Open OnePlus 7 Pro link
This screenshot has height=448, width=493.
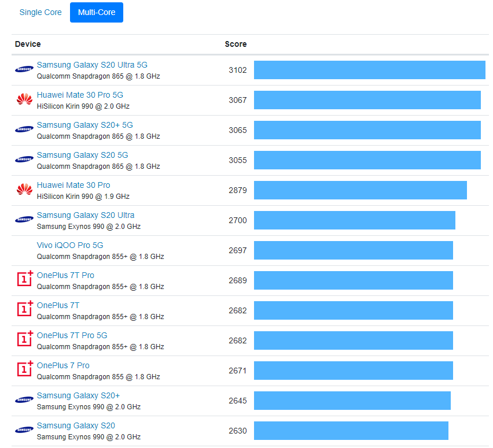pyautogui.click(x=63, y=365)
